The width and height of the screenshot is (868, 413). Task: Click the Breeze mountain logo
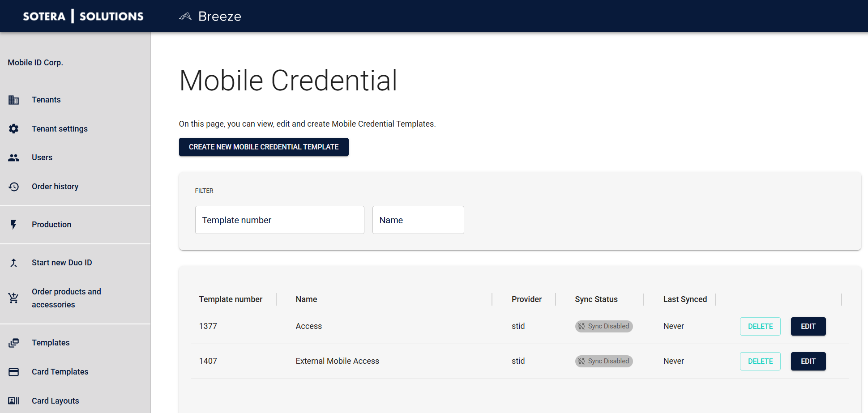pyautogui.click(x=185, y=16)
